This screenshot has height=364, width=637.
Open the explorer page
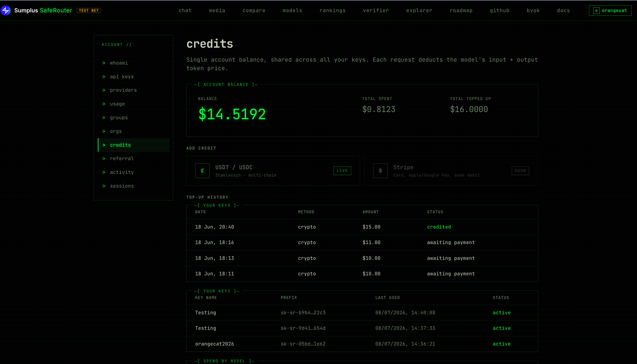(419, 11)
